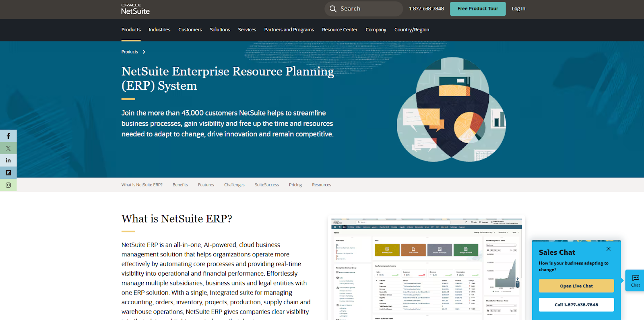Share page on LinkedIn
The height and width of the screenshot is (320, 644).
8,160
